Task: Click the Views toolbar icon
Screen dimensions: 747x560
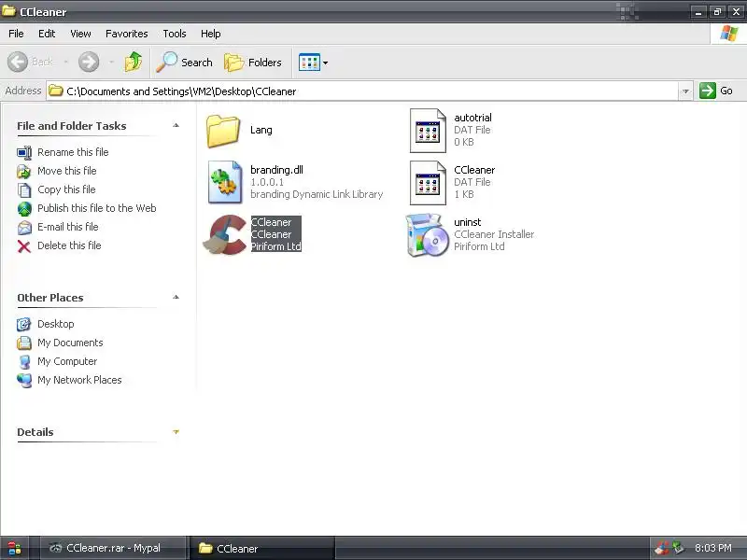Action: pyautogui.click(x=309, y=63)
